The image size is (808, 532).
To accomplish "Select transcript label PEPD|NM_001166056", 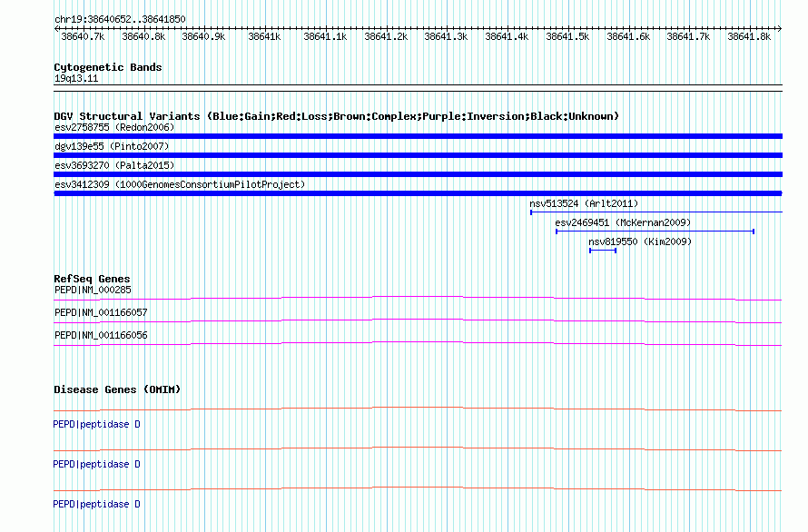I will (101, 335).
